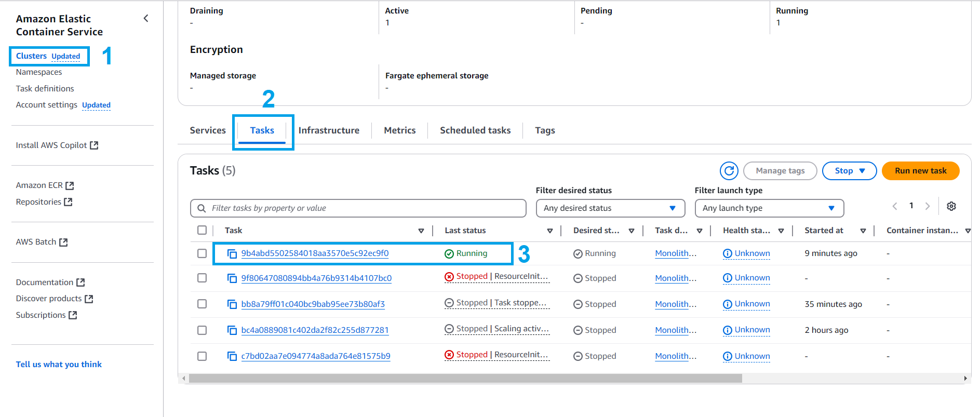Viewport: 980px width, 417px height.
Task: Click the refresh tasks icon button
Action: pyautogui.click(x=729, y=171)
